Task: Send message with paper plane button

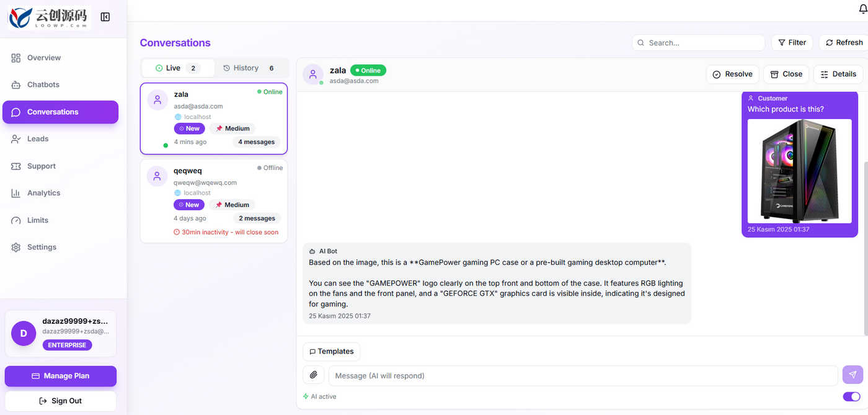Action: click(852, 375)
